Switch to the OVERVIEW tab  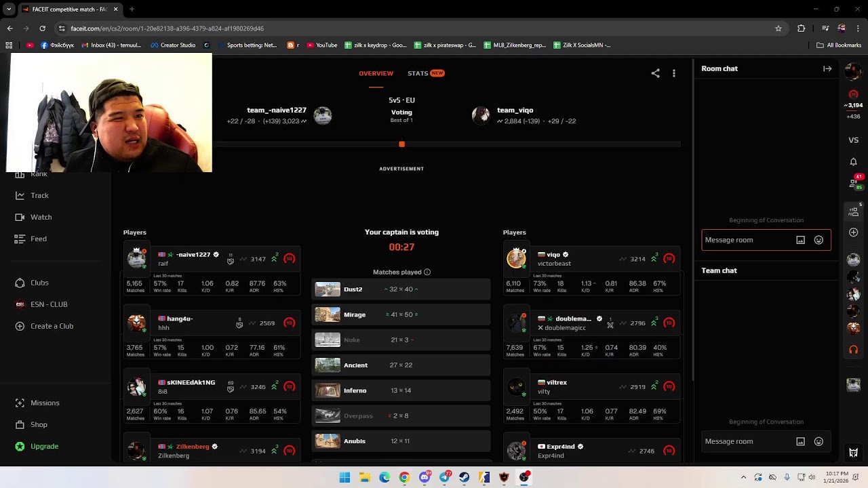[x=376, y=73]
